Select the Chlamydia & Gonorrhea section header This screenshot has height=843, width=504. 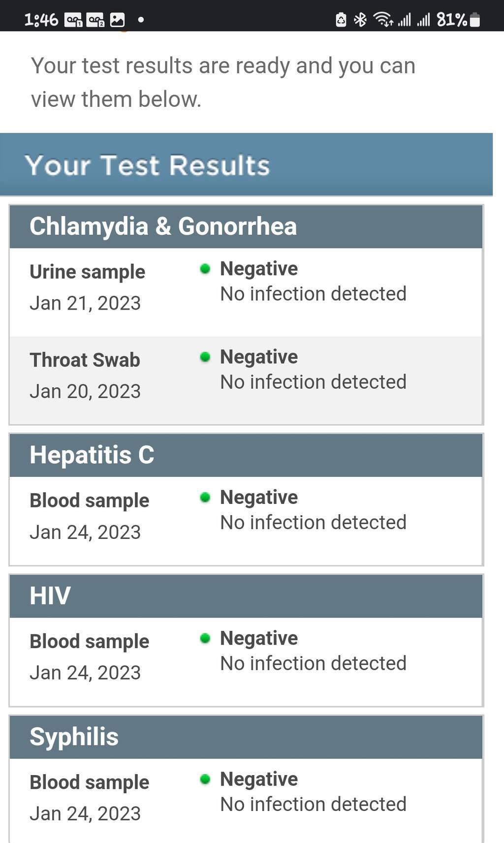click(x=246, y=226)
